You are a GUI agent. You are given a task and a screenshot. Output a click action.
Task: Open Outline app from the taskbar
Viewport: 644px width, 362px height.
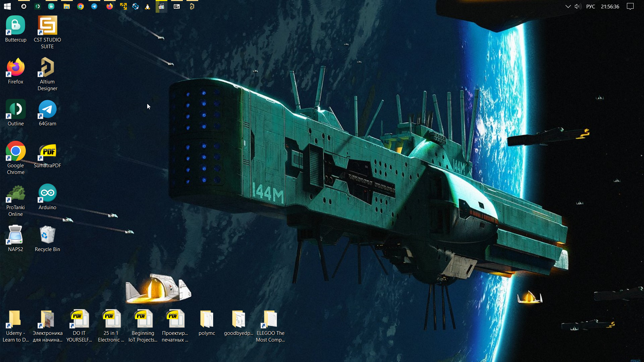click(38, 6)
